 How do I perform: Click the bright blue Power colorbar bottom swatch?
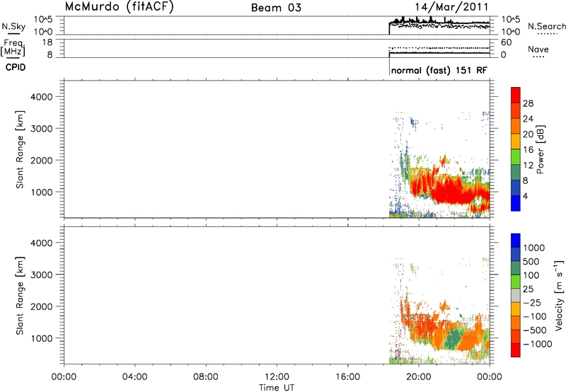tap(516, 203)
